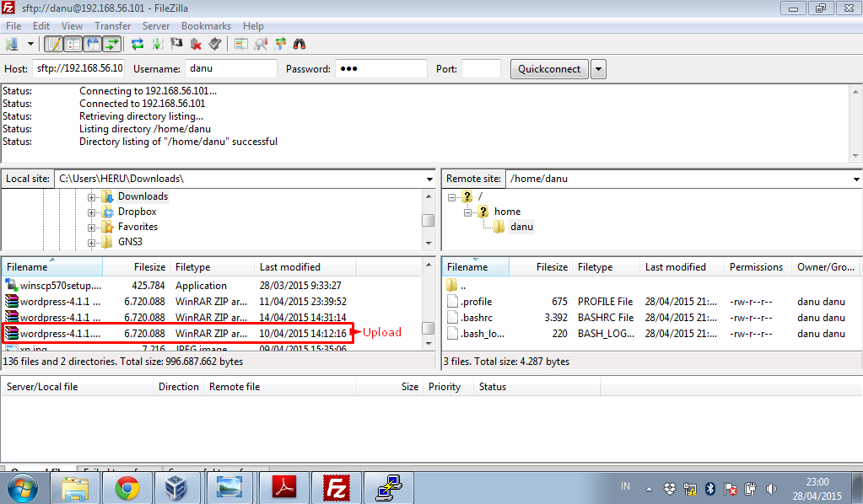The height and width of the screenshot is (504, 863).
Task: Select danu folder in remote tree
Action: [521, 227]
